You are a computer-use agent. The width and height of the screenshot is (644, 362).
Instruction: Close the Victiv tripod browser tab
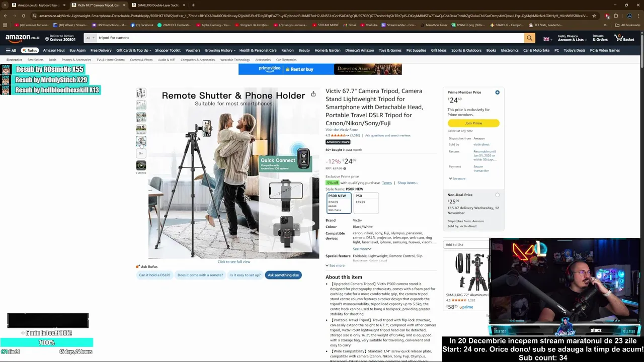click(x=124, y=5)
